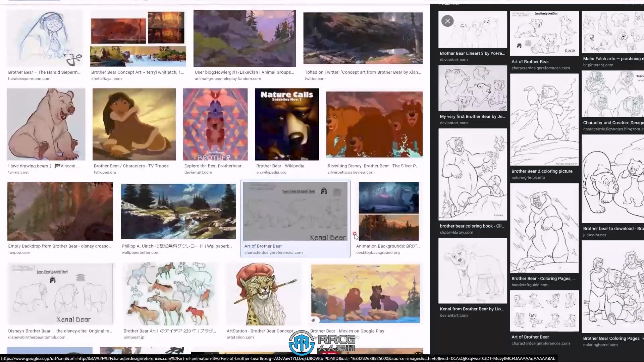Click the tvtropes.org source link

point(105,172)
